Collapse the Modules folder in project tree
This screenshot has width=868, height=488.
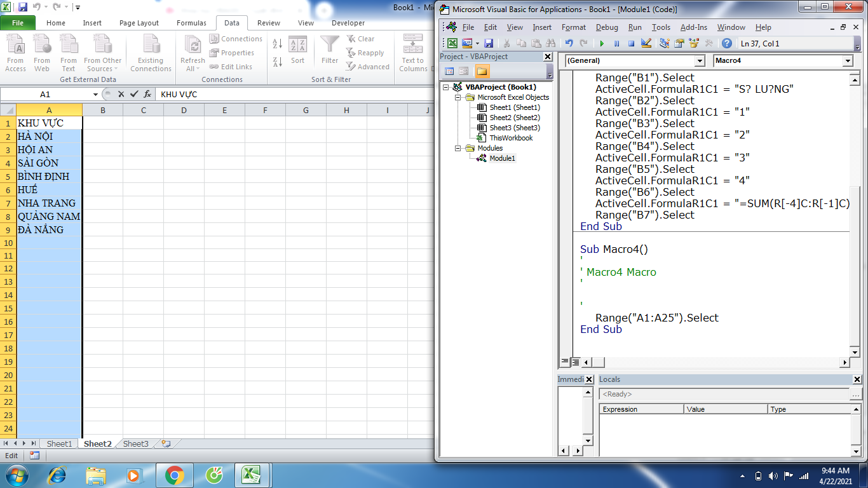pos(459,148)
